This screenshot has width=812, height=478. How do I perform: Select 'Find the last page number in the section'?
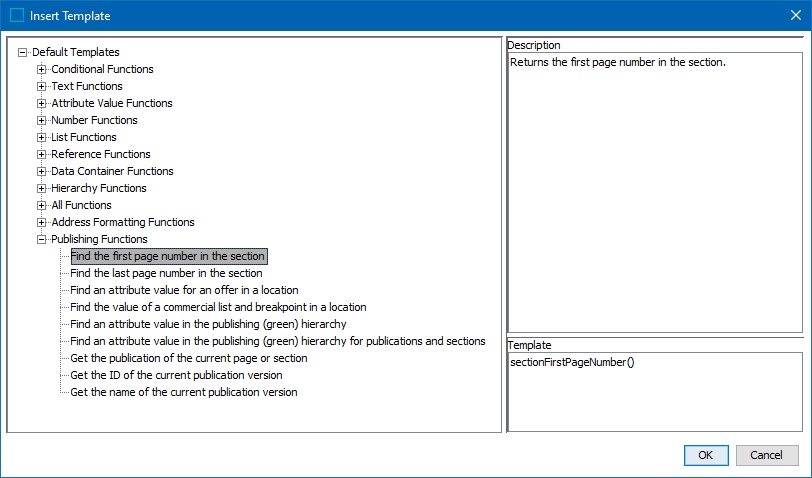(x=166, y=273)
